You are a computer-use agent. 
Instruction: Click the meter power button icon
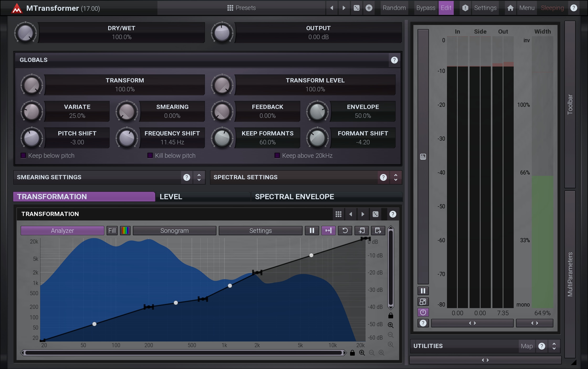click(423, 312)
